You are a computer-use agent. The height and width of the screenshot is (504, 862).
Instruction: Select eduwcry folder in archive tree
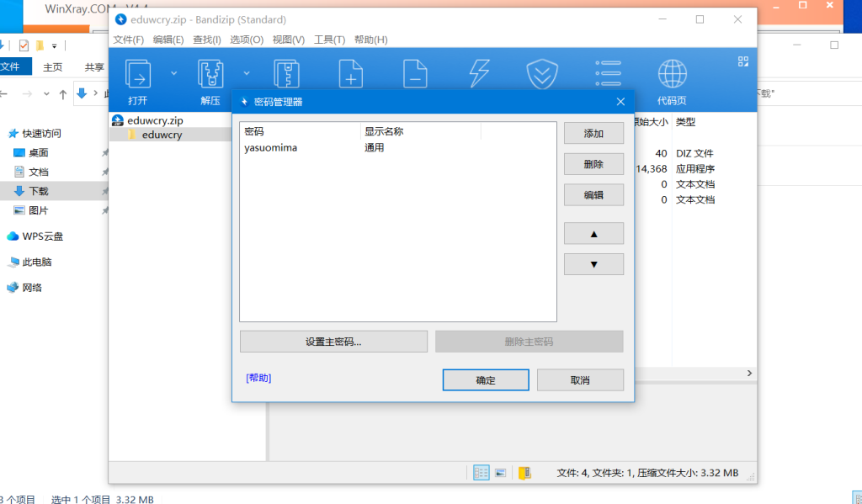162,135
